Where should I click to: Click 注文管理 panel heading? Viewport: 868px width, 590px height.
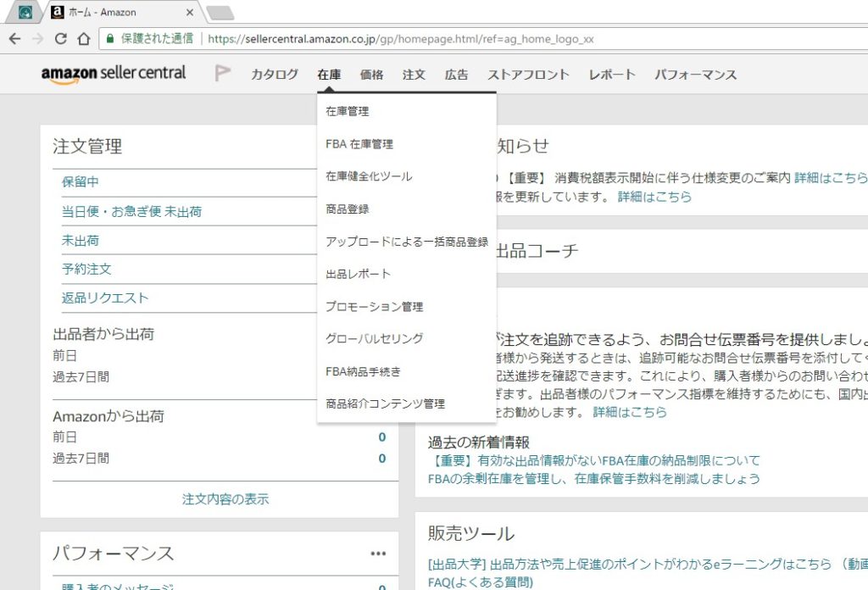87,146
